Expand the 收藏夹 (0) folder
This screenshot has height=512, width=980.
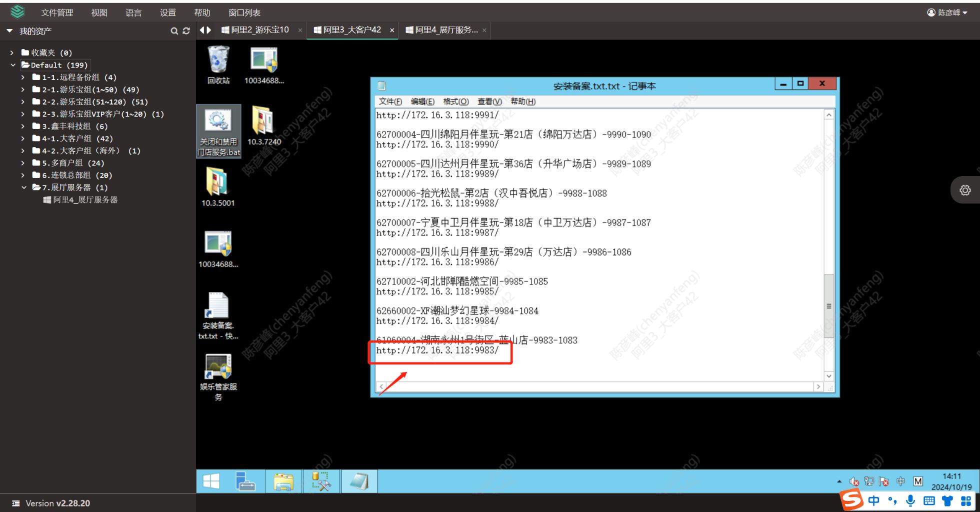point(12,52)
